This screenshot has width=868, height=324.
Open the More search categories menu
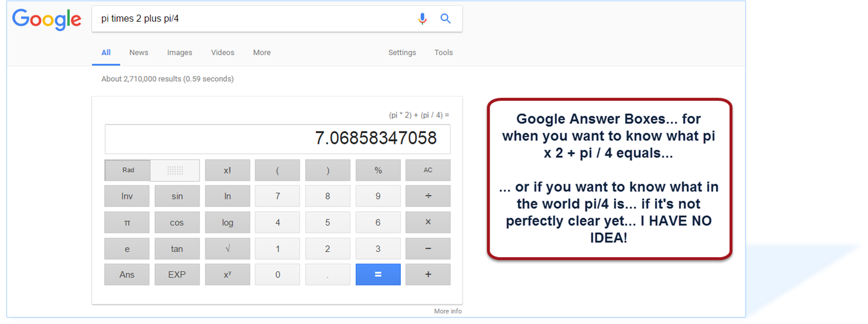[x=262, y=53]
